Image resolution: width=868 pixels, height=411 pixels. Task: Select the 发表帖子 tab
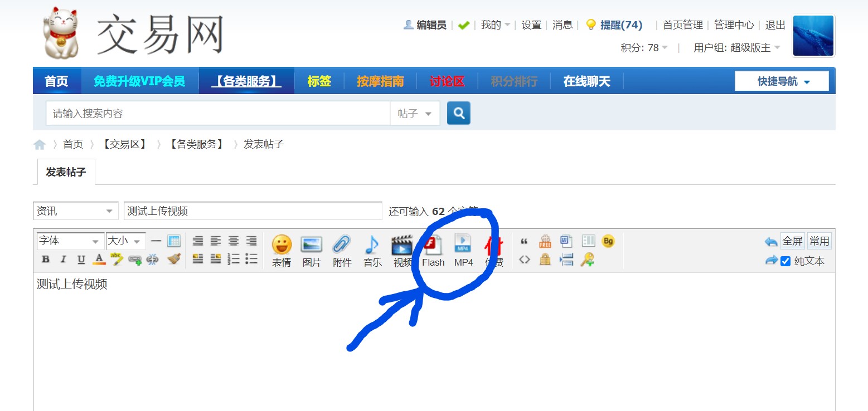[x=66, y=172]
